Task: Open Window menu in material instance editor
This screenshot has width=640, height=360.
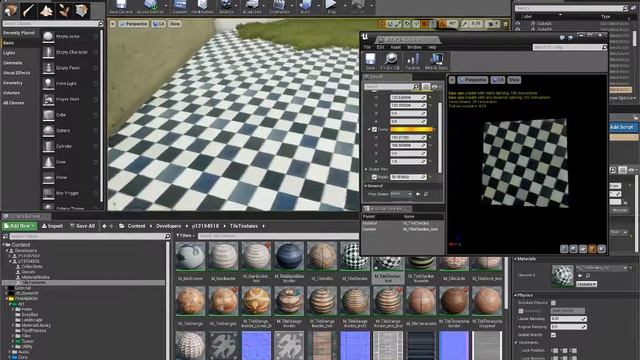Action: [414, 47]
